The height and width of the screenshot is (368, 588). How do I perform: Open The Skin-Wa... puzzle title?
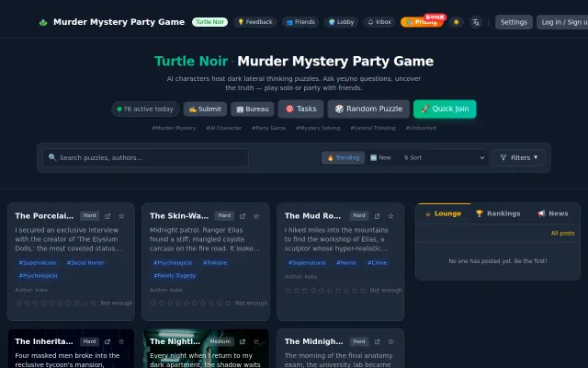pyautogui.click(x=179, y=216)
